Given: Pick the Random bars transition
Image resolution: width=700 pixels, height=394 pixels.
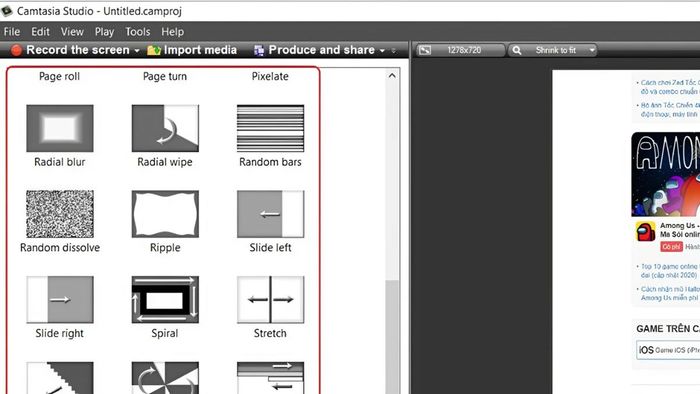Looking at the screenshot, I should [x=271, y=129].
